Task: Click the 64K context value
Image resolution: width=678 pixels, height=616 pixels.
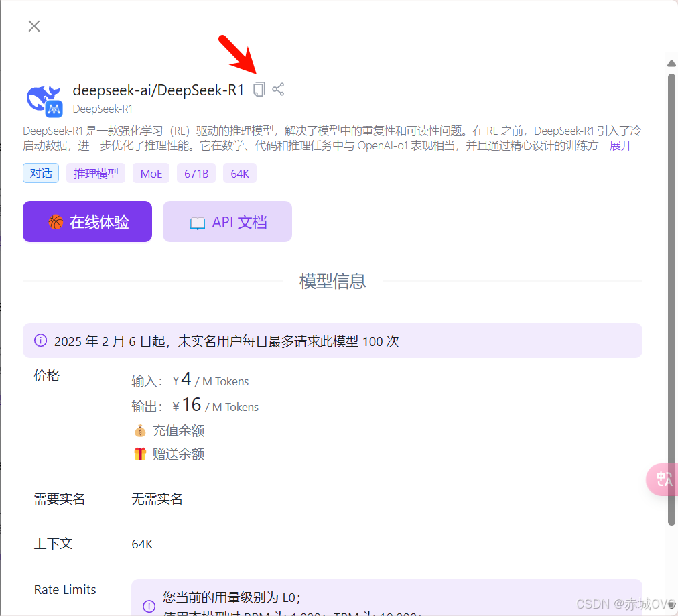Action: click(142, 544)
